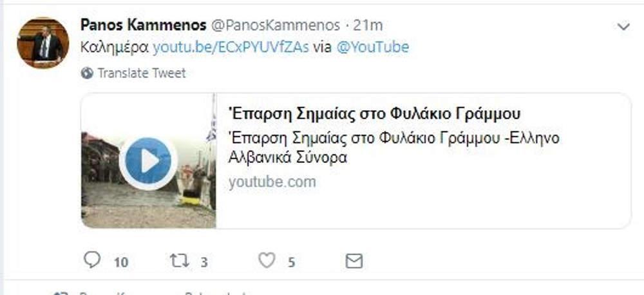Click the youtube.com domain text in card

(x=272, y=182)
